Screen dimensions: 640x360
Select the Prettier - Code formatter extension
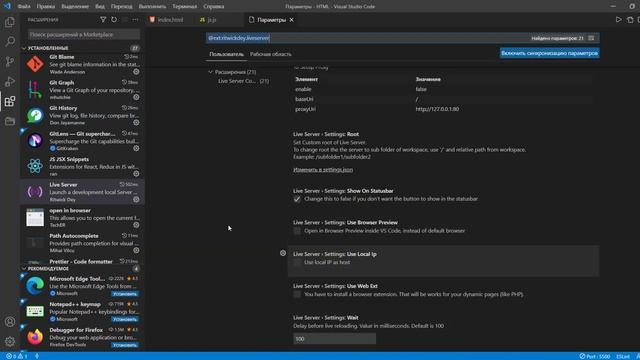pos(82,262)
